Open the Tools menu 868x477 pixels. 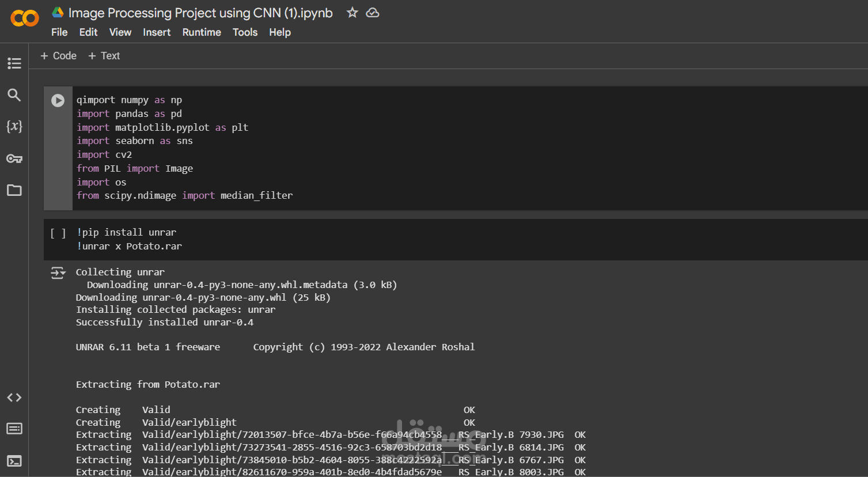coord(245,32)
